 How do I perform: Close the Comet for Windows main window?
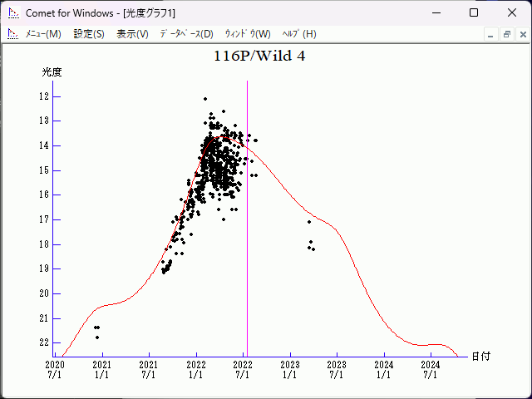(512, 13)
